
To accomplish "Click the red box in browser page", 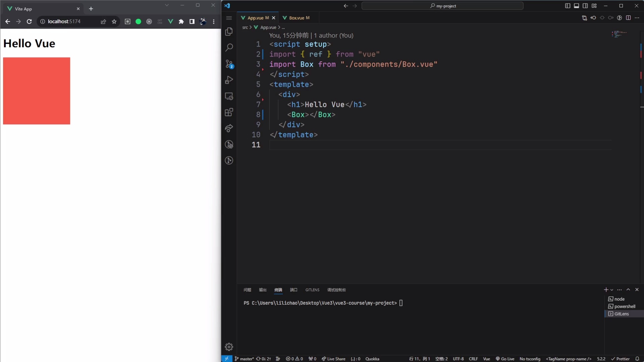I will pyautogui.click(x=37, y=91).
